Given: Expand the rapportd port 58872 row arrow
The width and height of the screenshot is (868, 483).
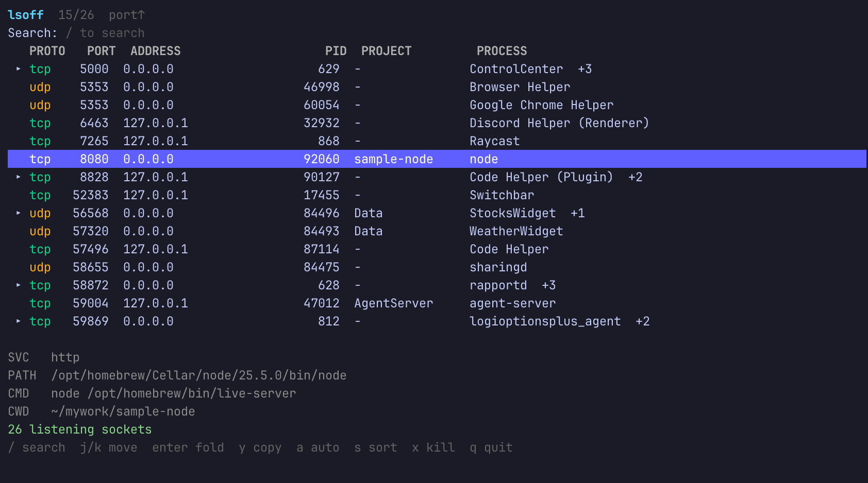Looking at the screenshot, I should coord(19,285).
